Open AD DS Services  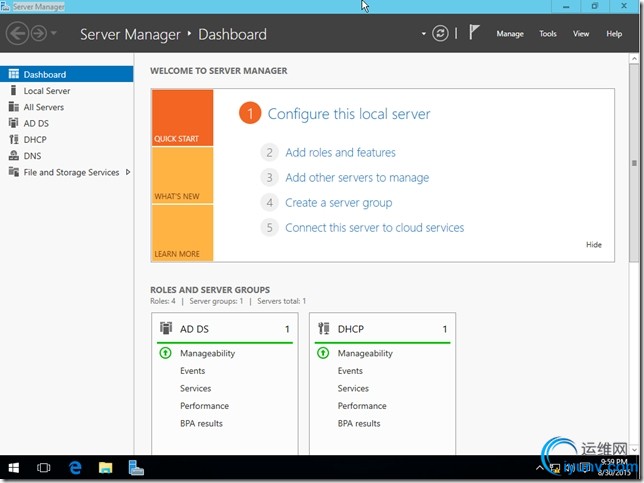(196, 389)
